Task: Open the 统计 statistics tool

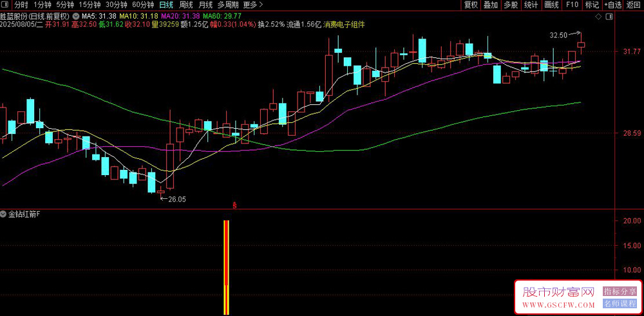Action: (531, 5)
